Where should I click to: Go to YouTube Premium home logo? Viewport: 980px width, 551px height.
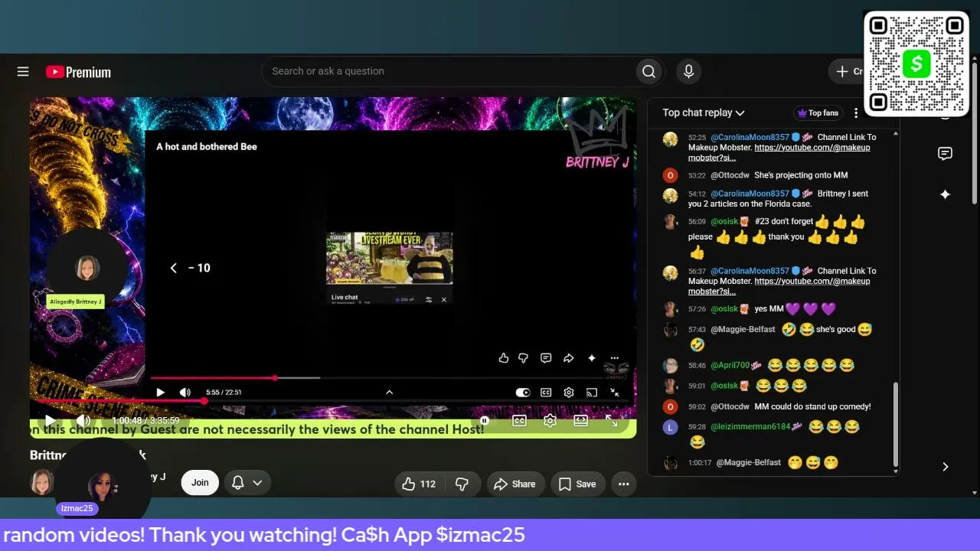(78, 72)
